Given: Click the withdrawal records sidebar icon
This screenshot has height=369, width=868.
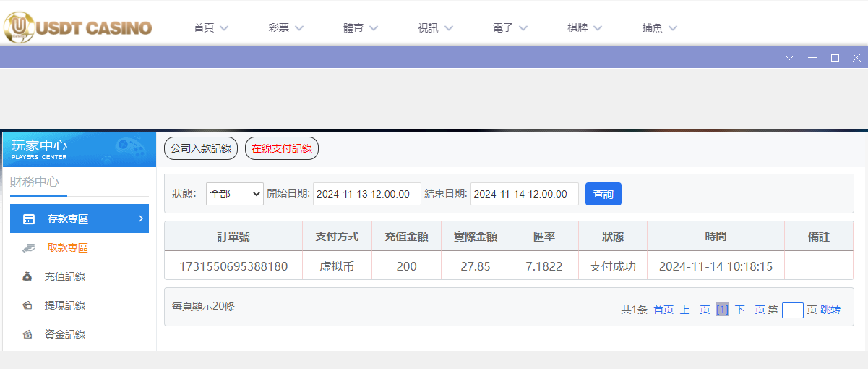Looking at the screenshot, I should 28,305.
